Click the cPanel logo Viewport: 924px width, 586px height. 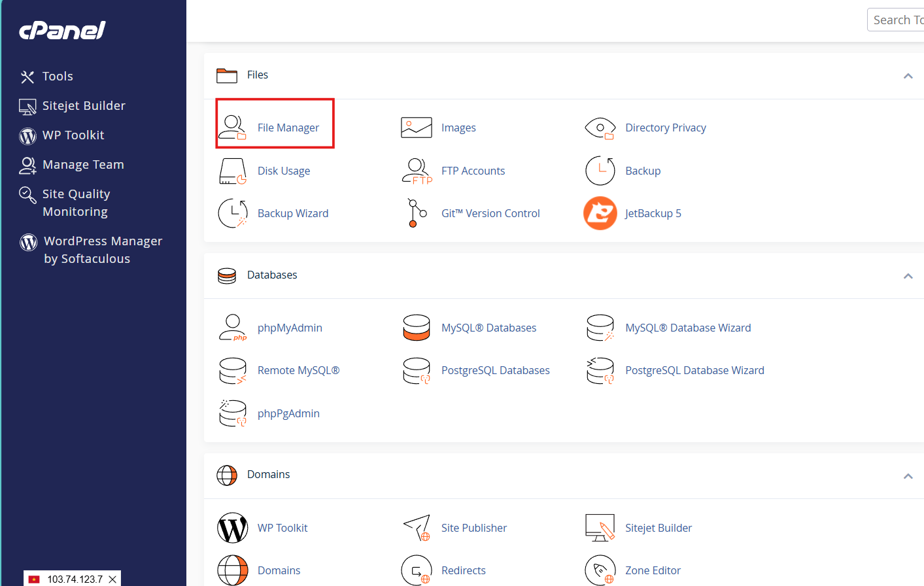pyautogui.click(x=62, y=30)
